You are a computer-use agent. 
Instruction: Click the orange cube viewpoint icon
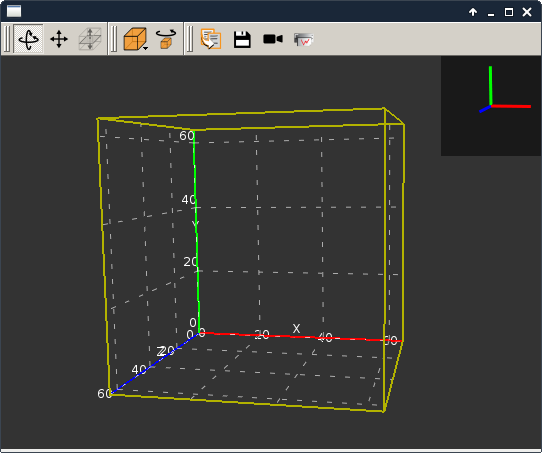point(134,39)
